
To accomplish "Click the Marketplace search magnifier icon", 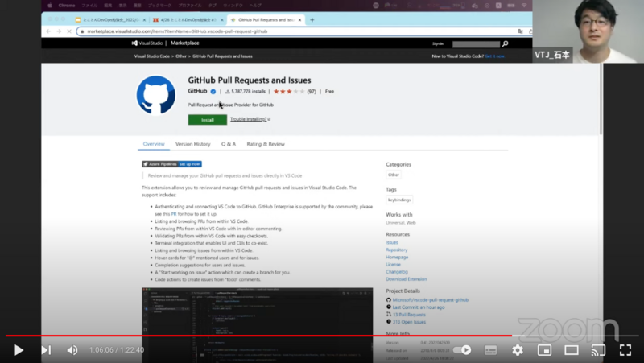I will pos(506,43).
